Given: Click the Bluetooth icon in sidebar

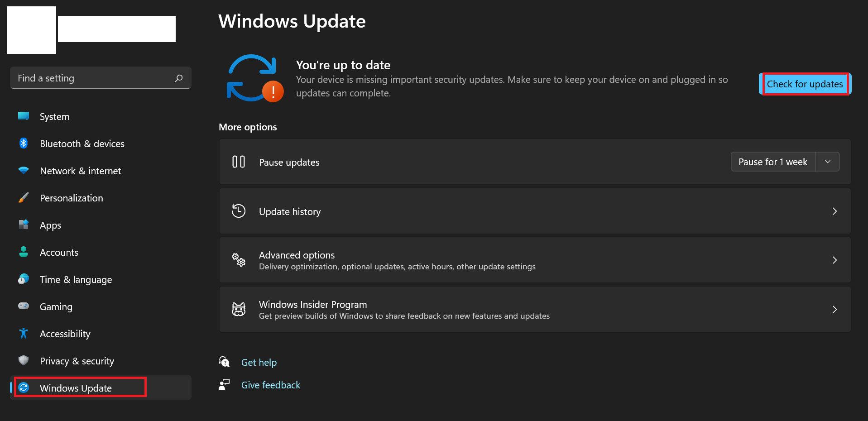Looking at the screenshot, I should coord(24,143).
